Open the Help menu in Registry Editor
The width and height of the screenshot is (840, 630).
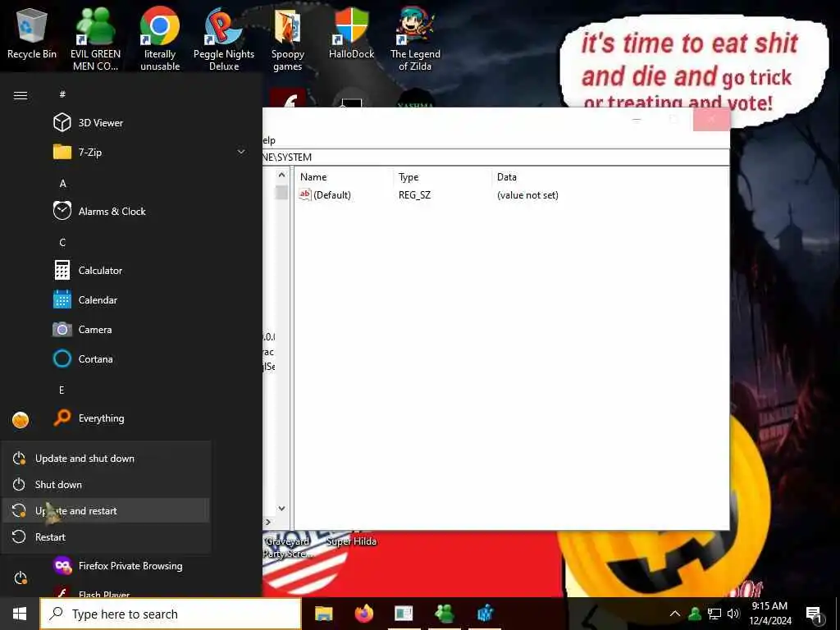(x=269, y=140)
